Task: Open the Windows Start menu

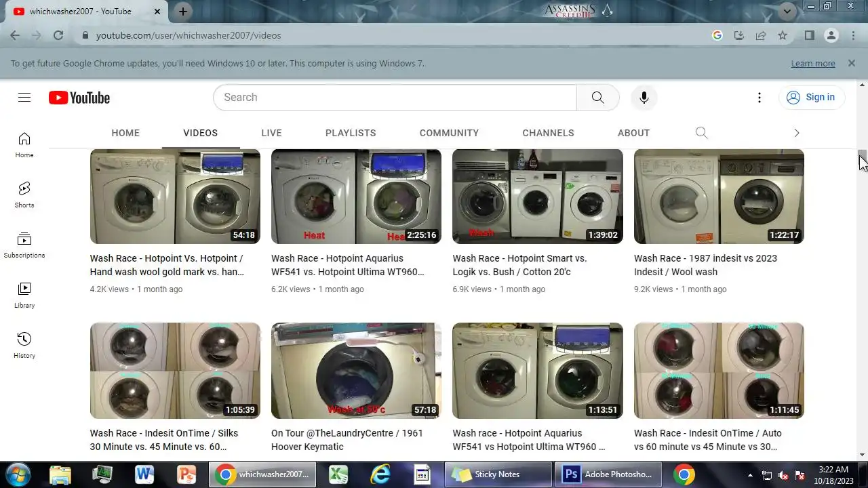Action: coord(18,474)
